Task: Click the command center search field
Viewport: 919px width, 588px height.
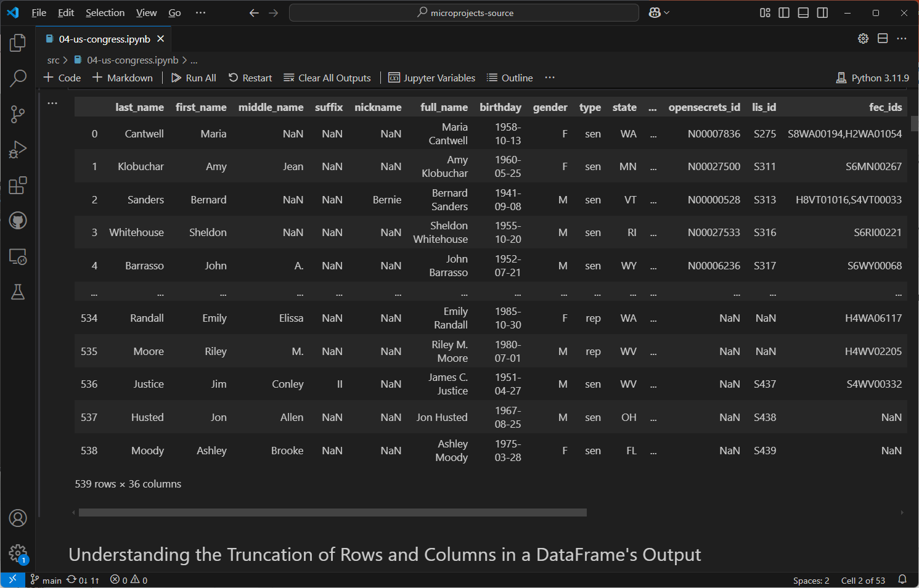Action: point(464,13)
